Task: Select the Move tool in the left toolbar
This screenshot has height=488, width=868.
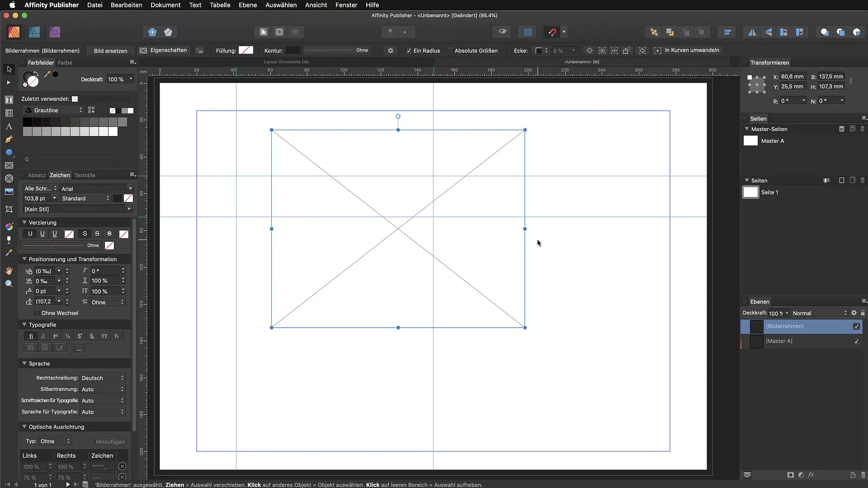Action: [9, 69]
